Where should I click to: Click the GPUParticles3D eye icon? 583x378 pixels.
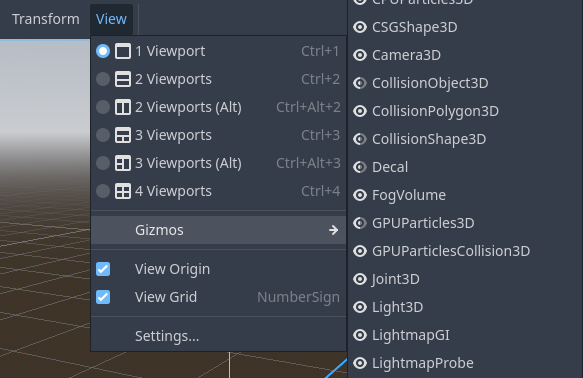click(360, 223)
